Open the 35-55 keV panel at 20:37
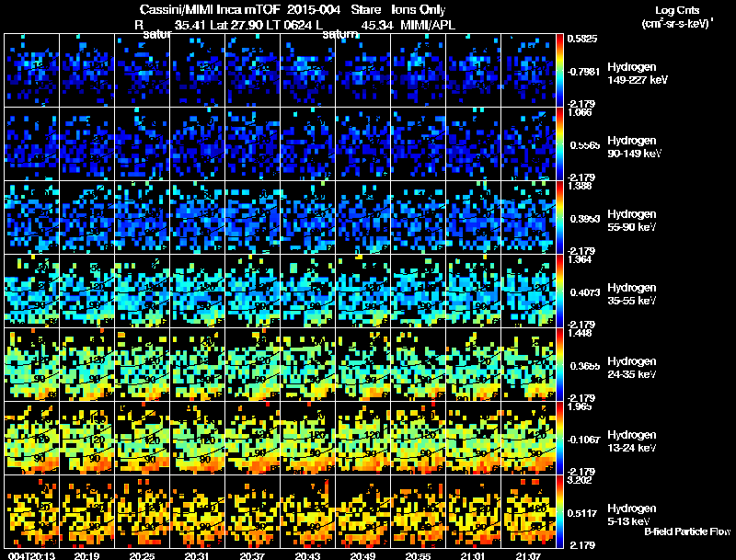 (252, 291)
